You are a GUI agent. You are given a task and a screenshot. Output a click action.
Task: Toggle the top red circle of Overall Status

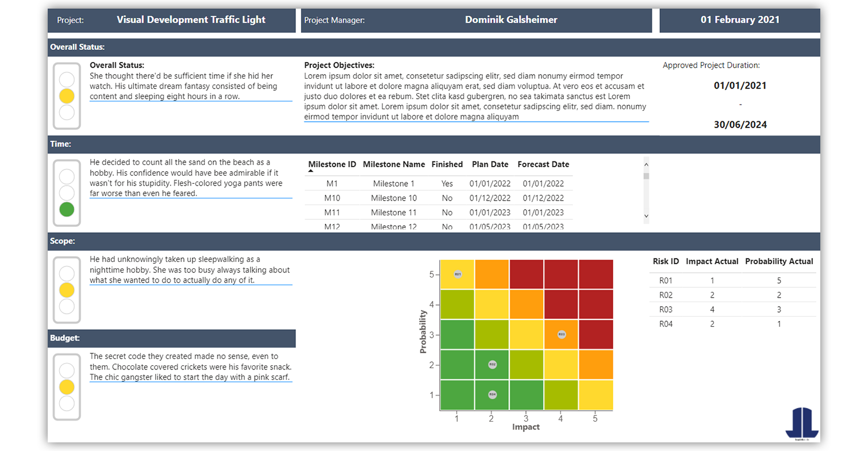pos(67,79)
